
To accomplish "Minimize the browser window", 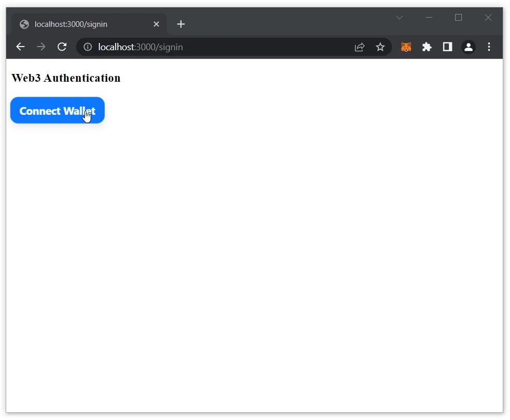I will pos(429,18).
